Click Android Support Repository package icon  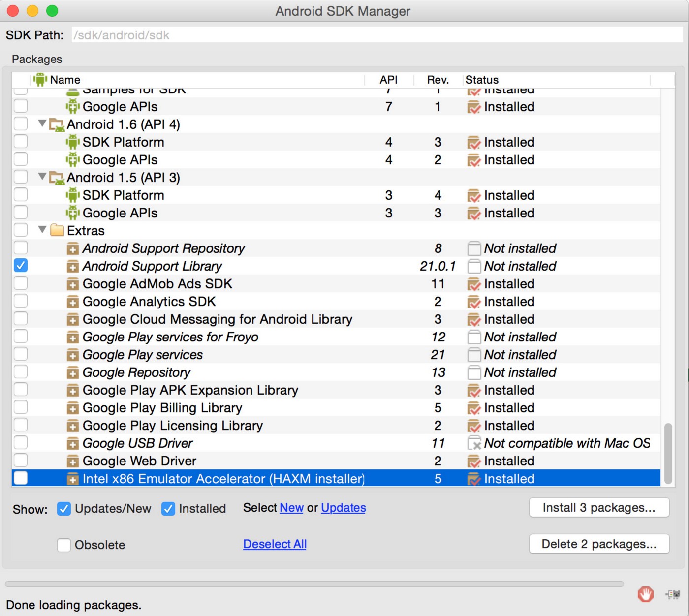(73, 248)
